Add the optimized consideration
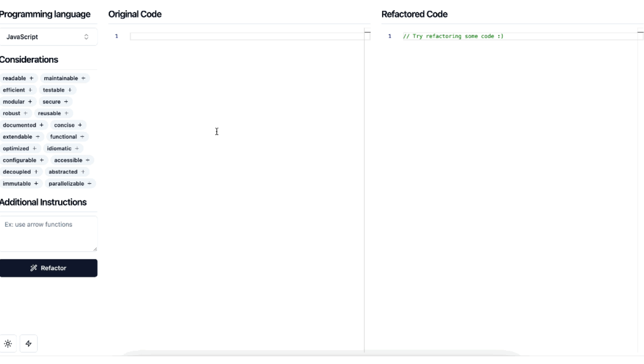 [x=20, y=148]
